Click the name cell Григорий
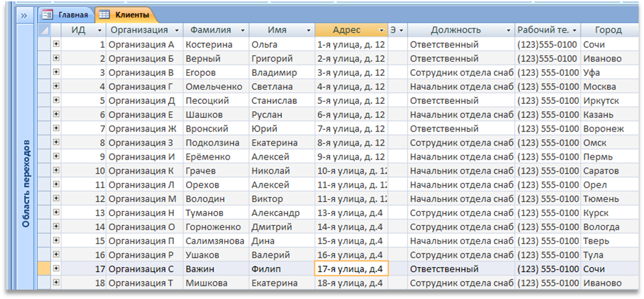 click(x=282, y=58)
